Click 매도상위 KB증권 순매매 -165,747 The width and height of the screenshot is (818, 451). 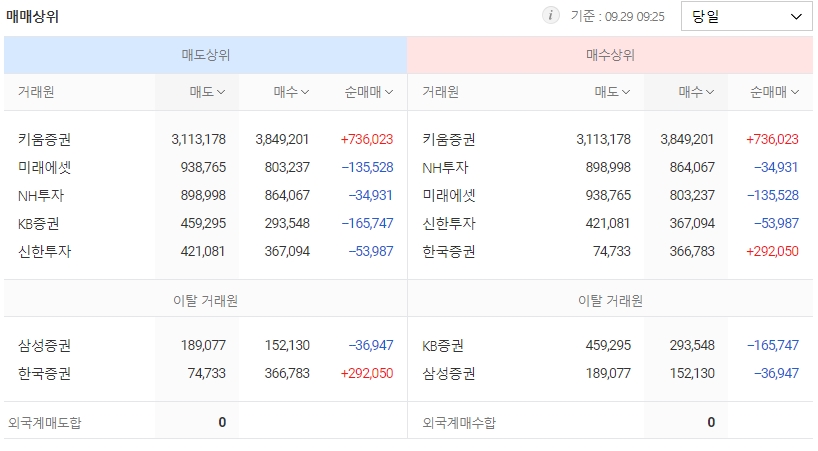367,223
